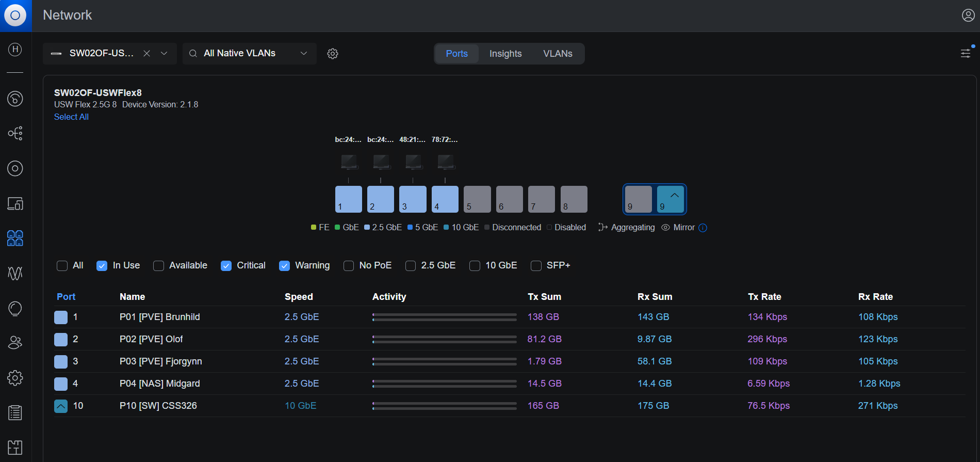Expand the SW02OF-US device dropdown
The width and height of the screenshot is (980, 462).
point(164,53)
